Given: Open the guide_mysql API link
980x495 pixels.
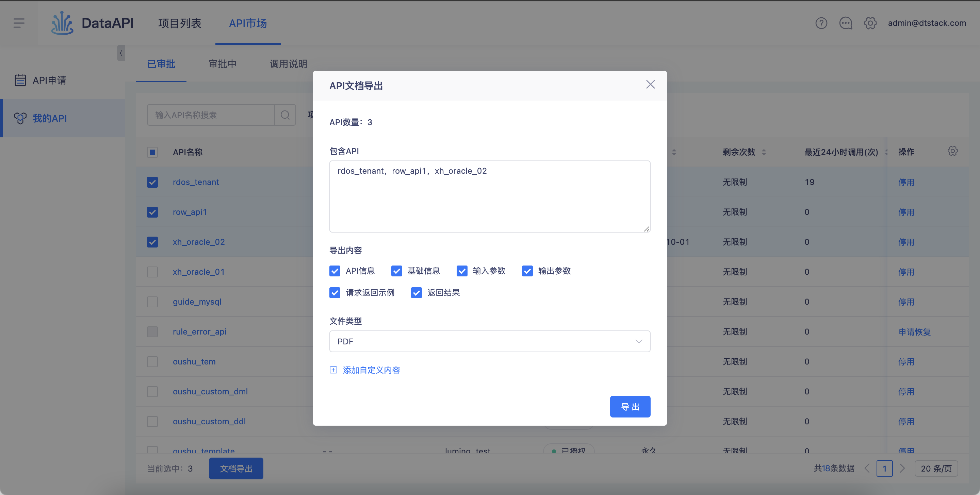Looking at the screenshot, I should 197,302.
